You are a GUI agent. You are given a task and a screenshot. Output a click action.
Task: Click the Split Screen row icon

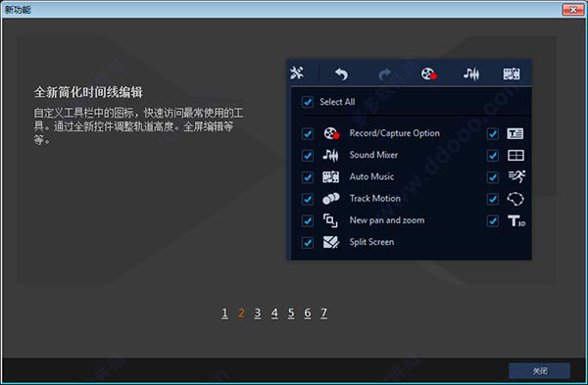point(331,242)
